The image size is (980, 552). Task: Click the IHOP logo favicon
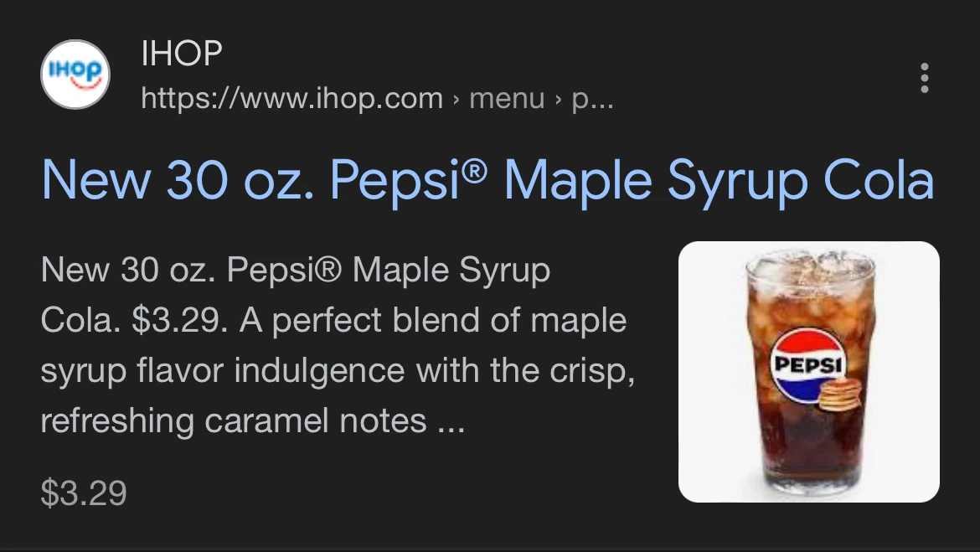tap(75, 75)
